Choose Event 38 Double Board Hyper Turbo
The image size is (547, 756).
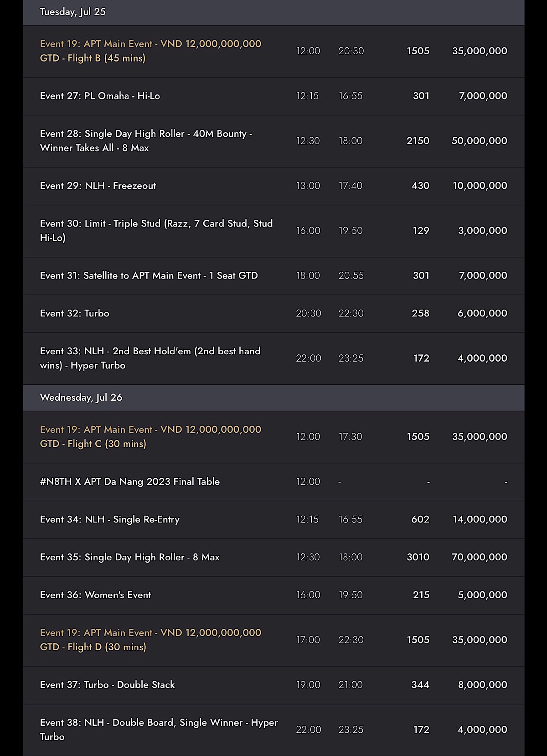point(273,730)
